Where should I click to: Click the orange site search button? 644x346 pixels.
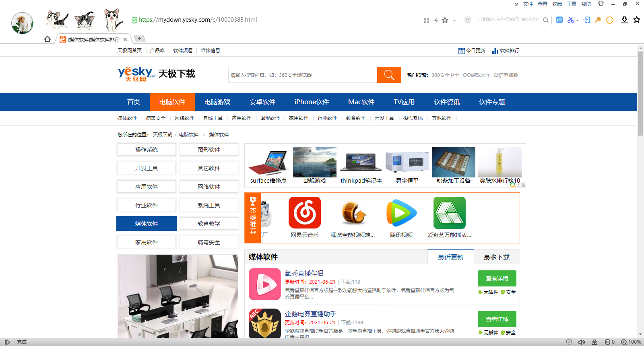coord(389,75)
